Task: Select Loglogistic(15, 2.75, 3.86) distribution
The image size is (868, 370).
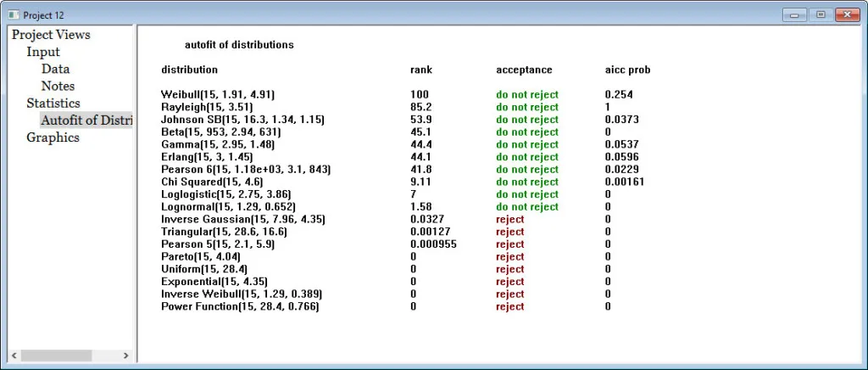Action: coord(225,194)
